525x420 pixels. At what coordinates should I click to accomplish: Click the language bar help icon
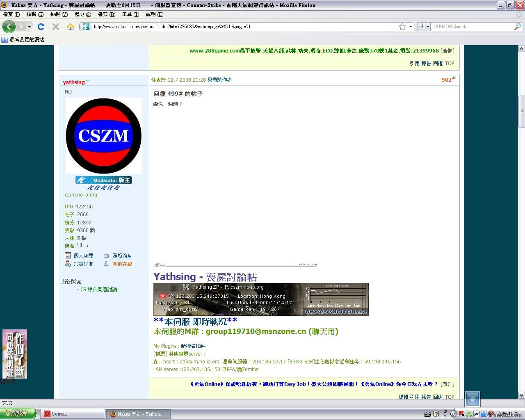(x=436, y=414)
